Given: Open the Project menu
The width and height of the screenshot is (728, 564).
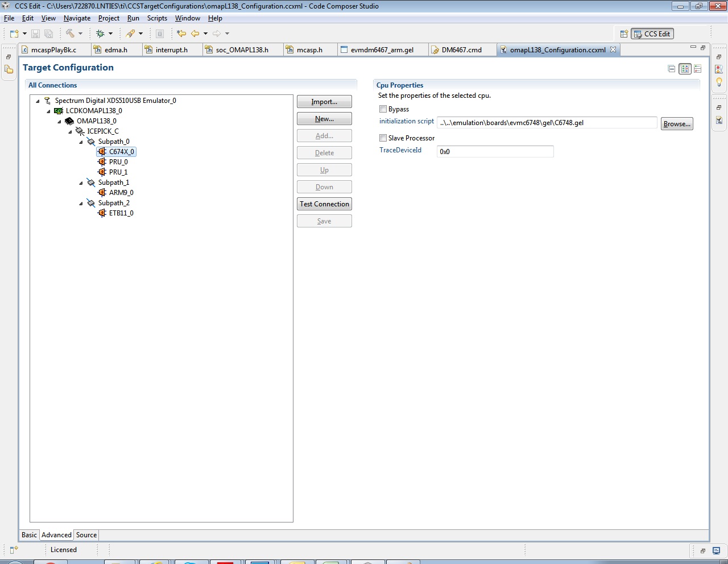Looking at the screenshot, I should tap(109, 18).
